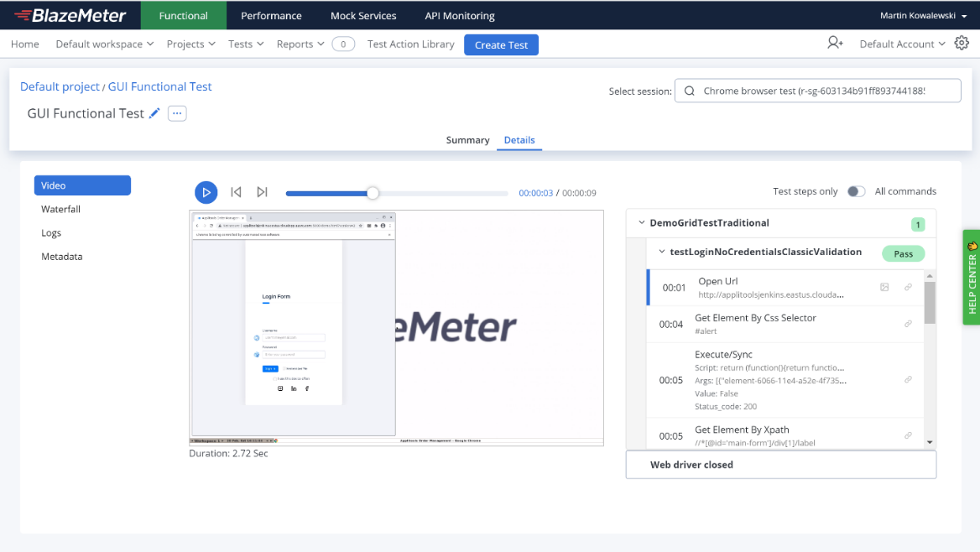
Task: Click Create Test button
Action: click(x=501, y=44)
